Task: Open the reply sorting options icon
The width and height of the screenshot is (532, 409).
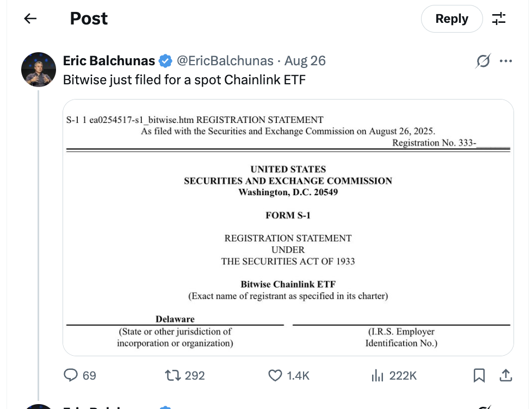Action: (x=499, y=18)
